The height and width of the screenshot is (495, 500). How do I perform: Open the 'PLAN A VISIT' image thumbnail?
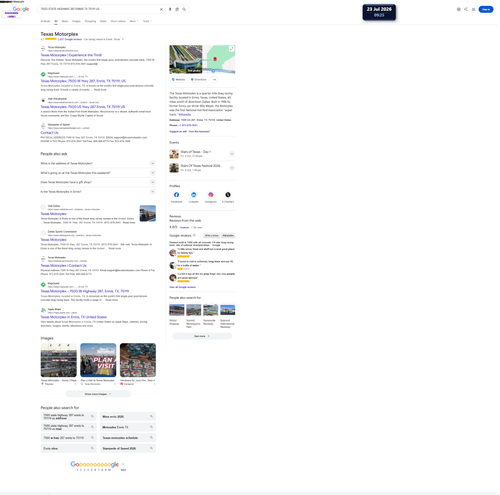[x=98, y=360]
